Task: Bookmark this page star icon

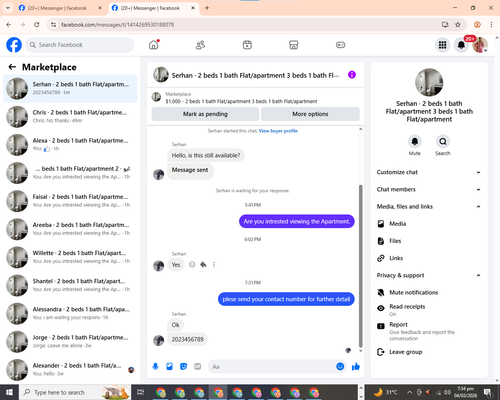Action: click(458, 24)
